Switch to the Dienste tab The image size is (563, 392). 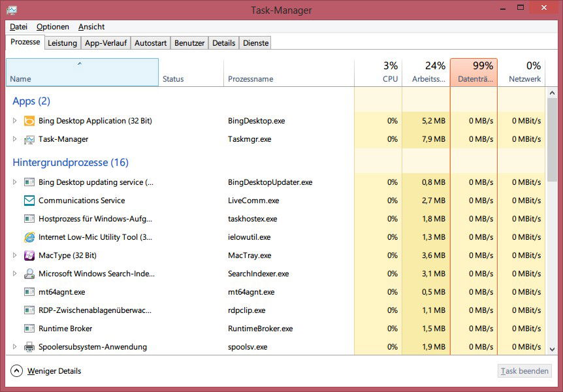coord(255,43)
